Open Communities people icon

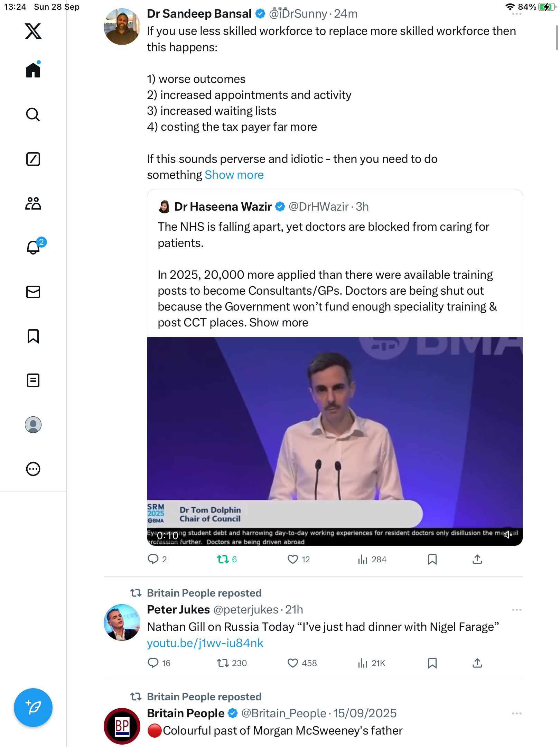pyautogui.click(x=33, y=203)
